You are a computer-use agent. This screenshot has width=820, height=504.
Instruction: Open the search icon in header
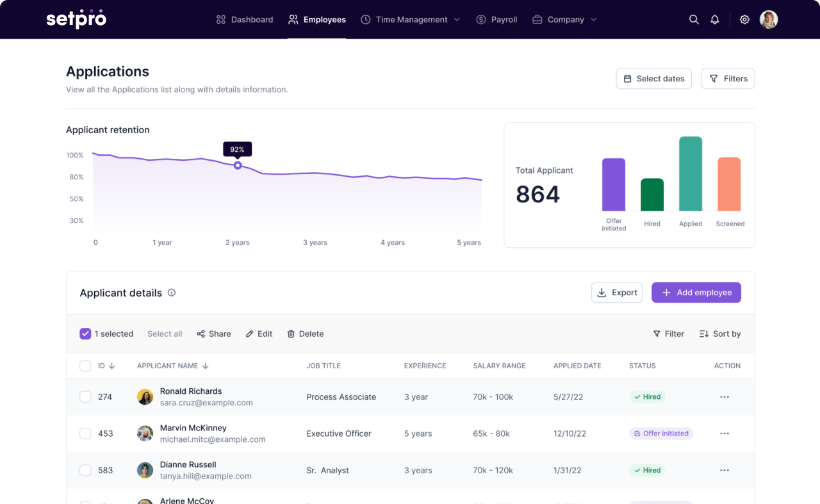pos(694,20)
